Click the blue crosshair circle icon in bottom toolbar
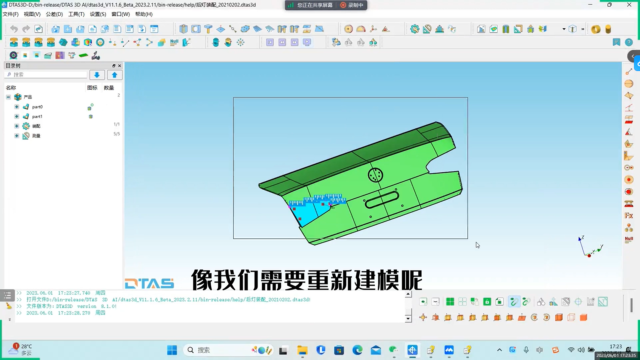The width and height of the screenshot is (640, 360). pos(578,302)
